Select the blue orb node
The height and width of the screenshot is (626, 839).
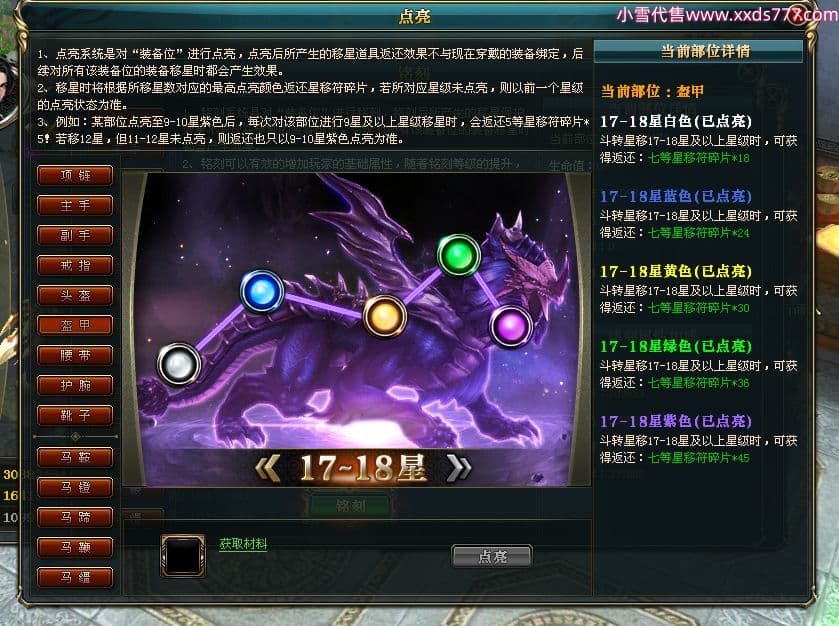[262, 292]
